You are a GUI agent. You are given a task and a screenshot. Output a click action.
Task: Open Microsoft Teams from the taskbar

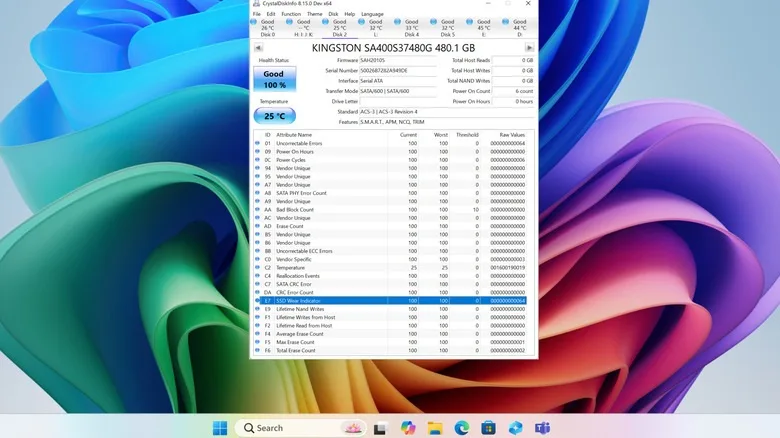(x=542, y=428)
